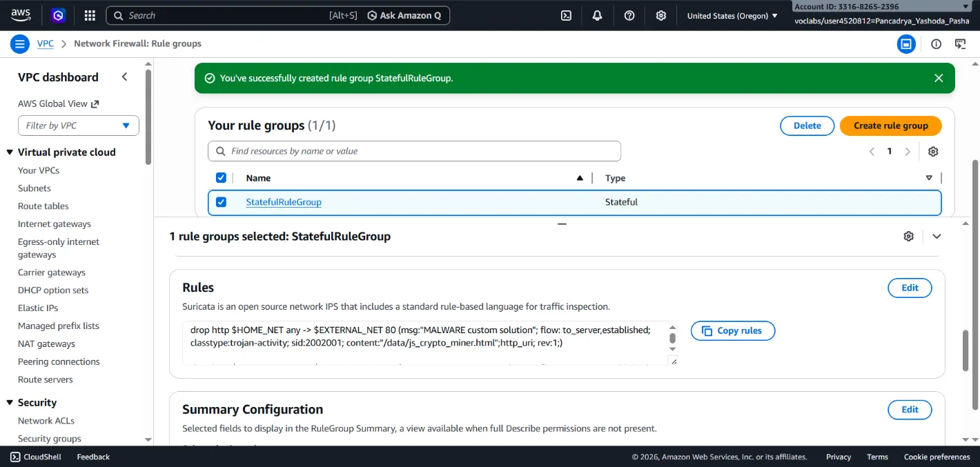Click the purple hexagon icon beside AWS logo
The height and width of the screenshot is (467, 980).
[x=58, y=15]
